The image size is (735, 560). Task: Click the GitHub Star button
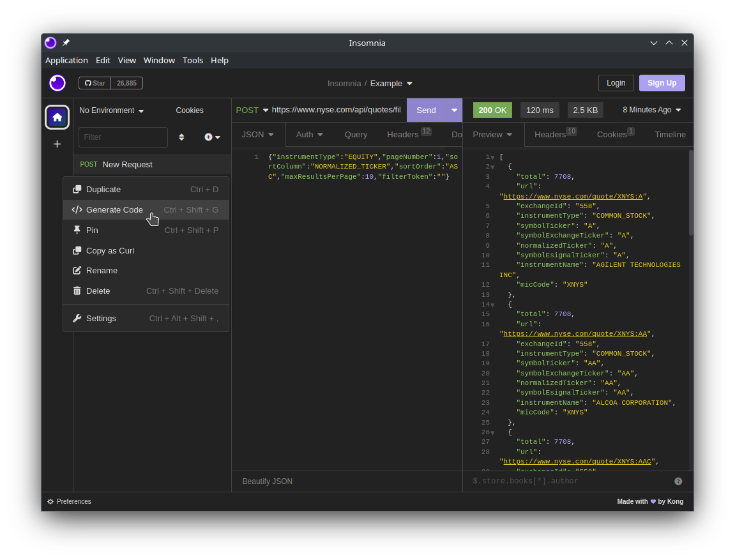tap(95, 83)
